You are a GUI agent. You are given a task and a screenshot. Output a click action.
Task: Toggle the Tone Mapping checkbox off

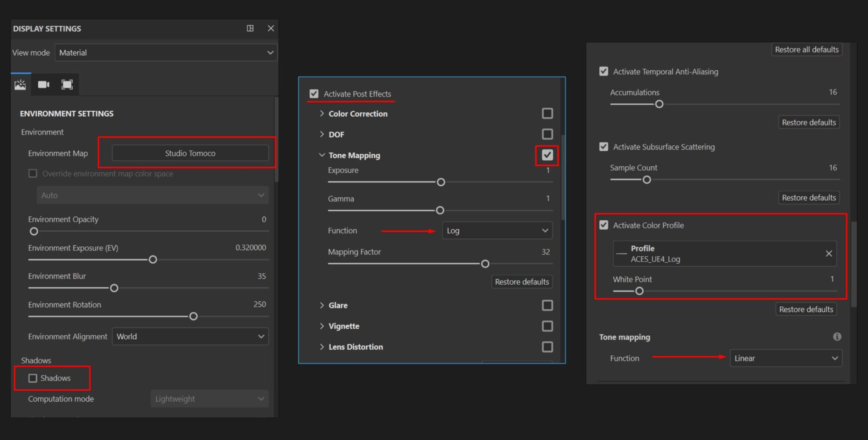[547, 155]
